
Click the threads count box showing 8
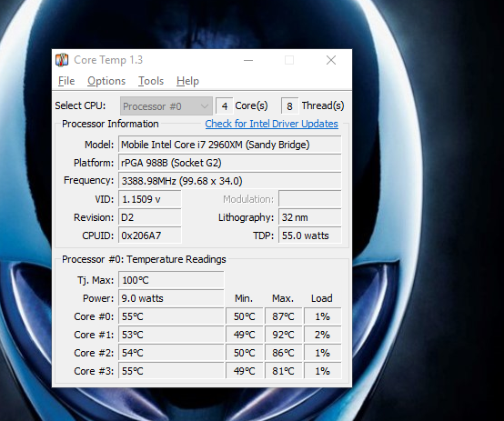289,105
